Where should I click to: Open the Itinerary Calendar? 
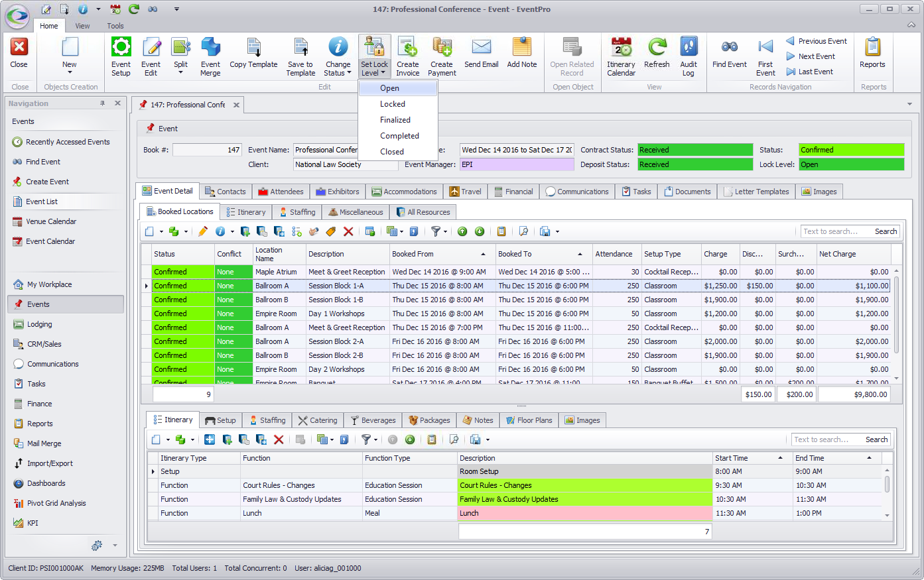pos(622,57)
